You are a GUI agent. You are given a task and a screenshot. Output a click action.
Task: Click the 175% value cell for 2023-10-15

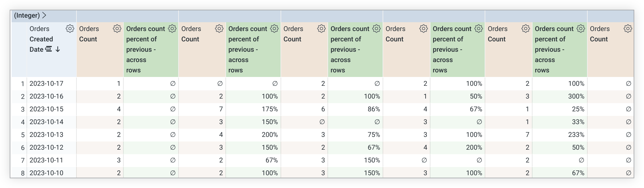pos(270,109)
